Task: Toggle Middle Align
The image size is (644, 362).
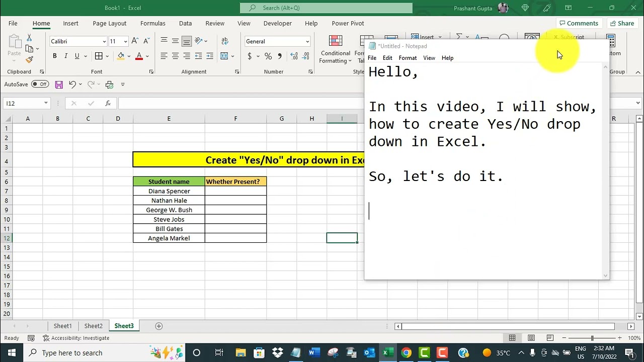Action: click(x=175, y=41)
